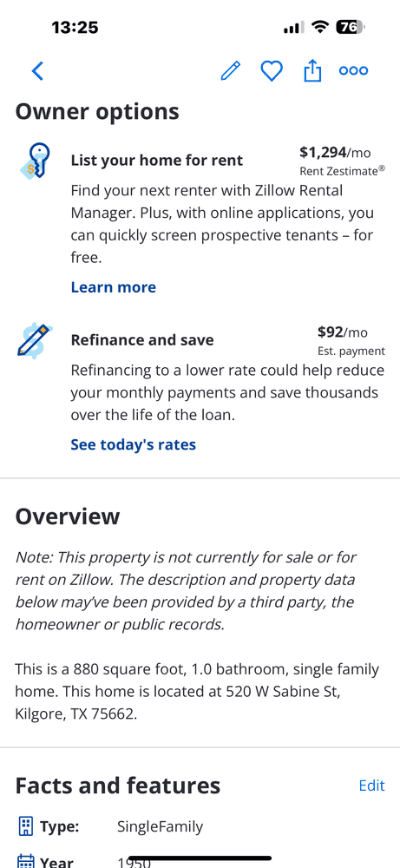Open Learn more link for renting

(114, 287)
